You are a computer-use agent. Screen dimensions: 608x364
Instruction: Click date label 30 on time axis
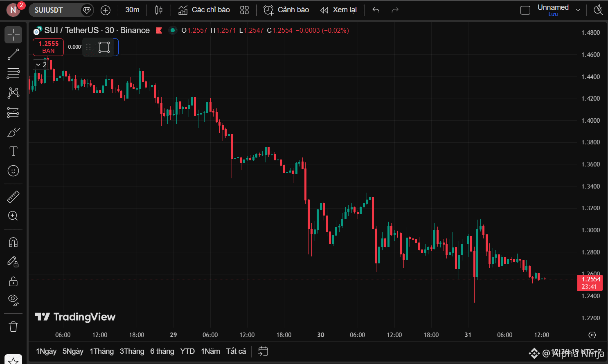pos(321,335)
